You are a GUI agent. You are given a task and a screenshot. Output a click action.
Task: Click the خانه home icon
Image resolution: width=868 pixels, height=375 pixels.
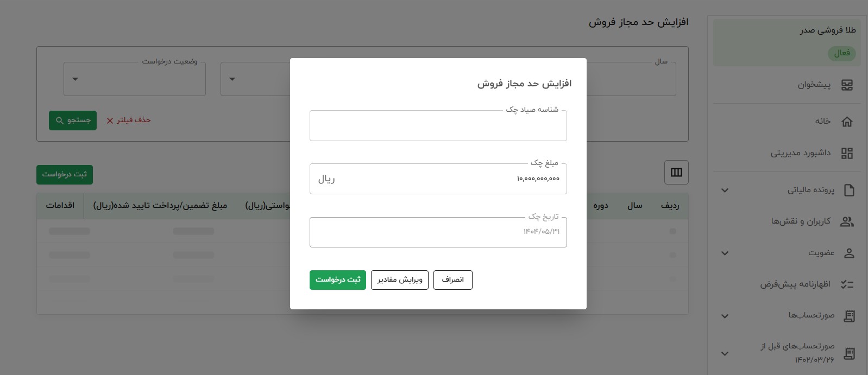(847, 122)
